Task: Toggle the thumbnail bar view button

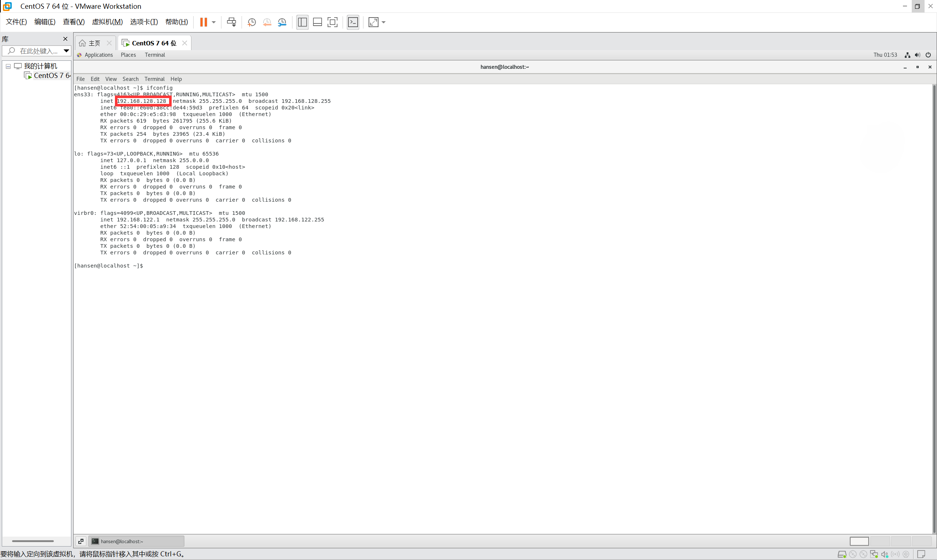Action: point(317,22)
